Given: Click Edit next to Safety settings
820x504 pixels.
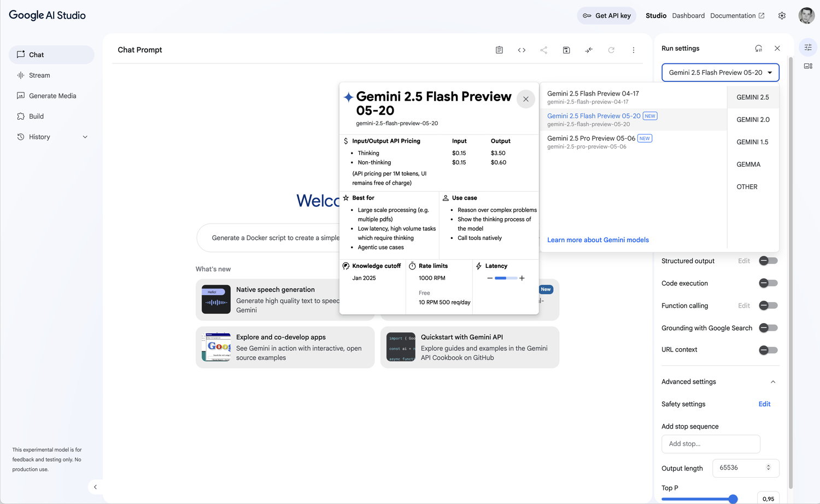Looking at the screenshot, I should 764,404.
